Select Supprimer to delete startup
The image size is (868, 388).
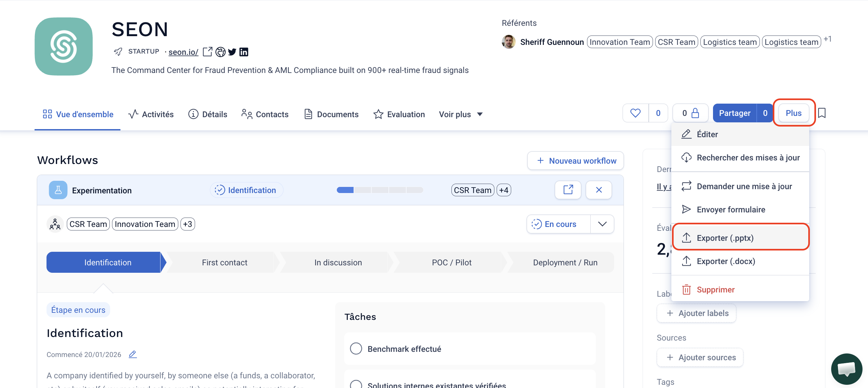740,290
